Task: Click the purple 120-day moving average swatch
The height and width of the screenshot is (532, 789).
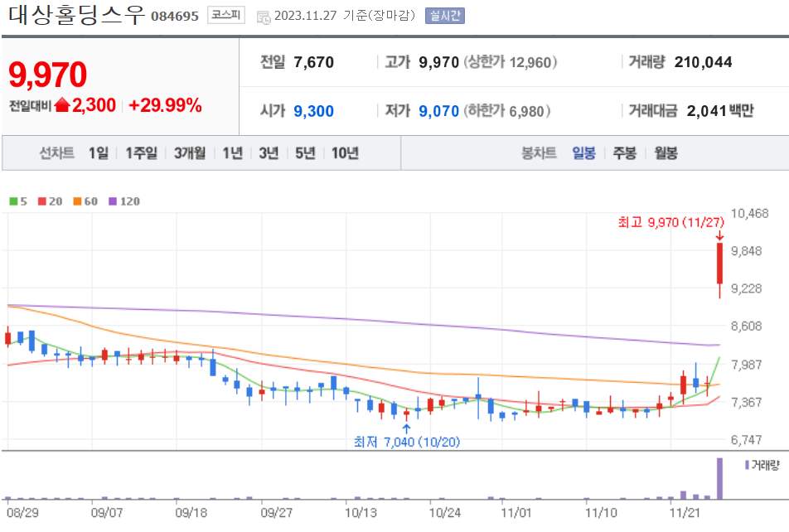Action: pos(113,201)
